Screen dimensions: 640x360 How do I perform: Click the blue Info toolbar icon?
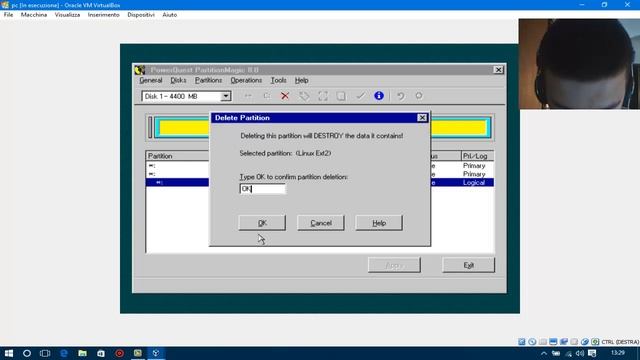379,96
